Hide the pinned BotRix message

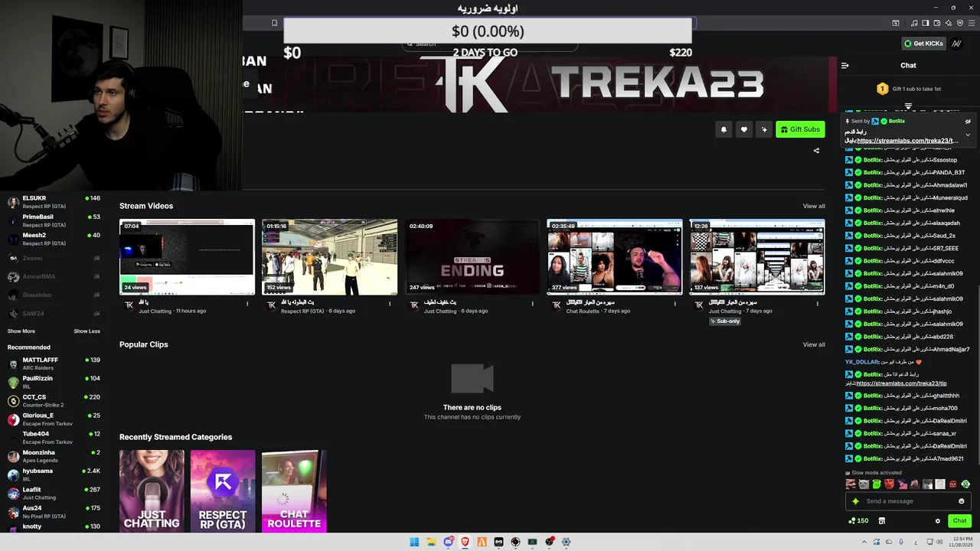968,121
